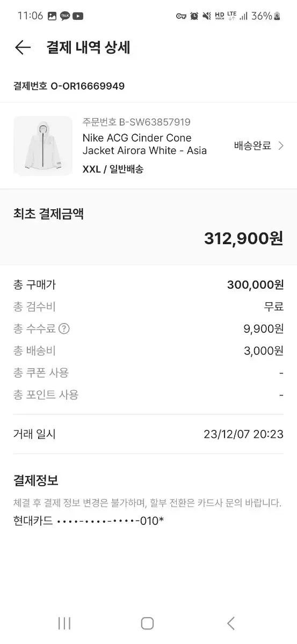Tap the Android navigation back button
297x644 pixels.
point(231,623)
